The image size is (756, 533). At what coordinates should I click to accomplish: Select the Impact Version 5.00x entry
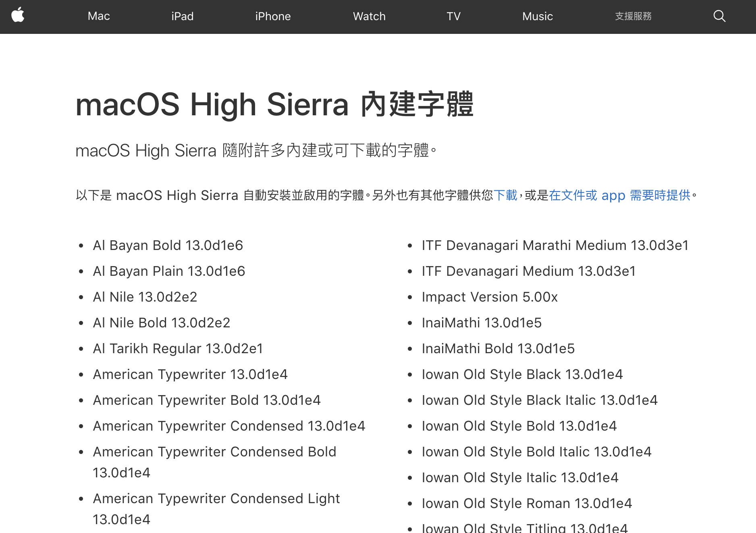click(490, 297)
